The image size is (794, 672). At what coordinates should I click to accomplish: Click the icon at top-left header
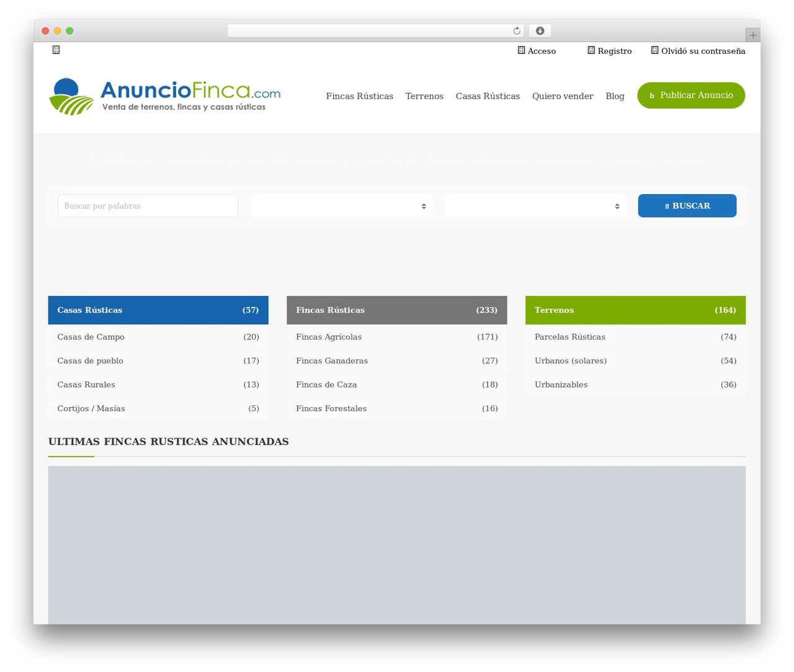pyautogui.click(x=56, y=50)
